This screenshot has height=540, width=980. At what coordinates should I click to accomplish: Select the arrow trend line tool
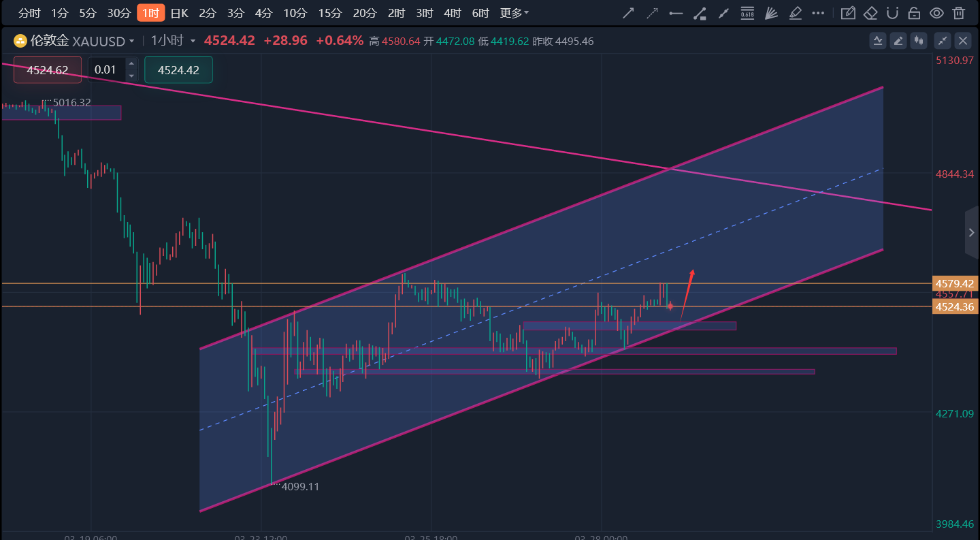[x=629, y=13]
